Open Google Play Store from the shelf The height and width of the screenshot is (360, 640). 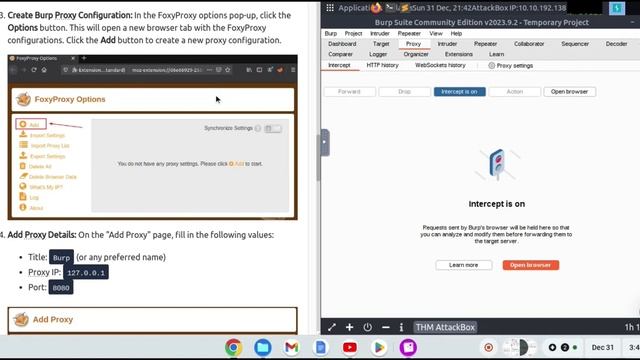pyautogui.click(x=379, y=347)
